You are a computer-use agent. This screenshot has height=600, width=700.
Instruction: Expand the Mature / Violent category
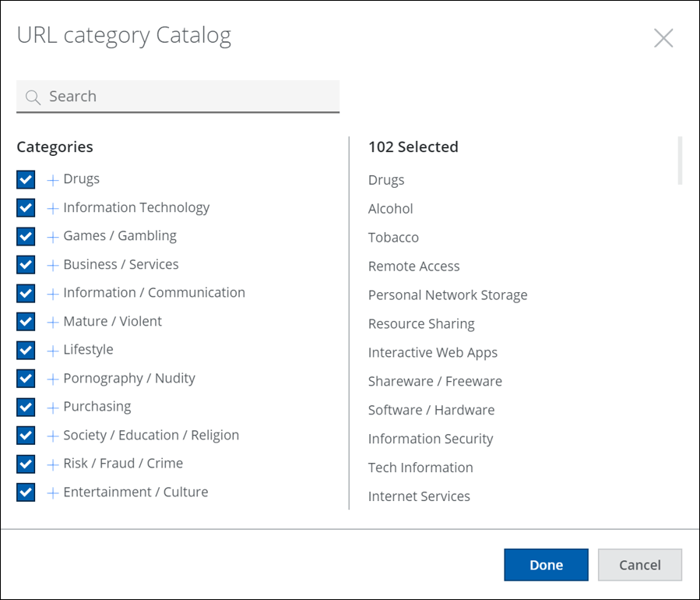point(53,322)
